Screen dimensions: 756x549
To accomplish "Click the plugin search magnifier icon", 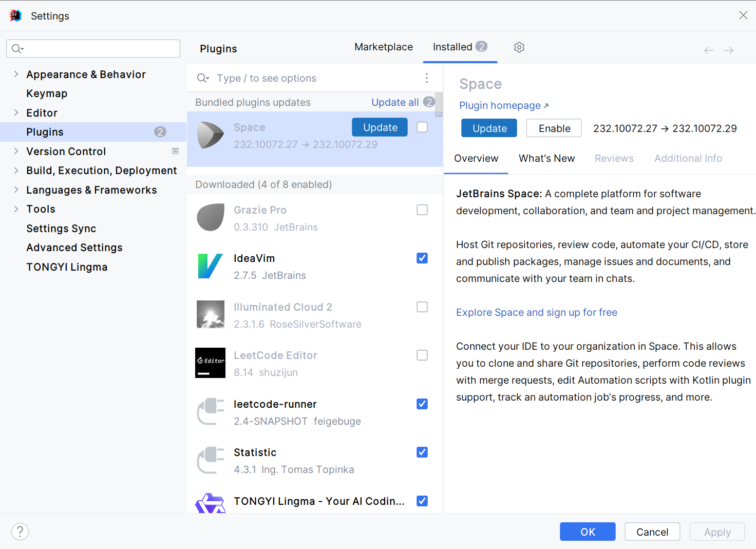I will click(x=203, y=78).
